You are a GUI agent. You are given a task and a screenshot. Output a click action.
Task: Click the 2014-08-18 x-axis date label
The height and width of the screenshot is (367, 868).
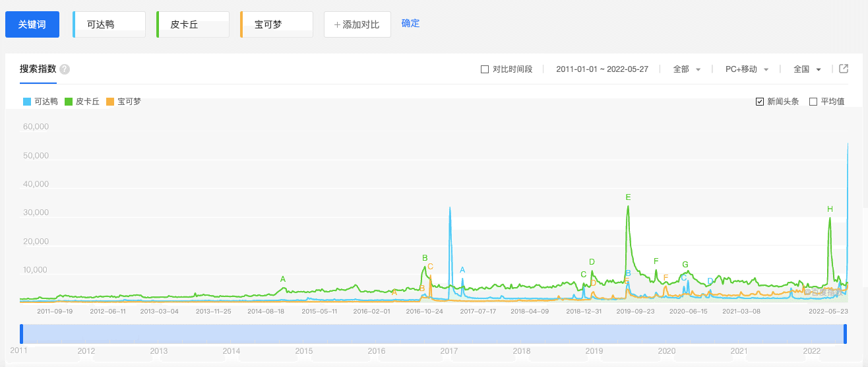click(266, 311)
